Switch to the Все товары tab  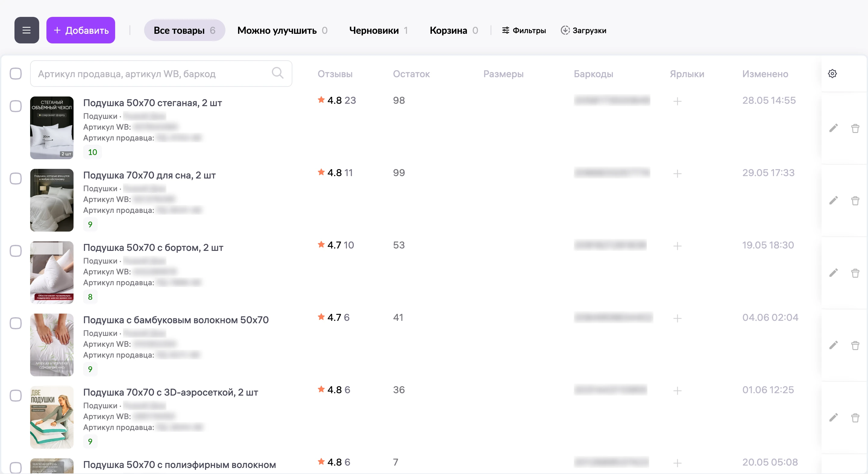184,30
